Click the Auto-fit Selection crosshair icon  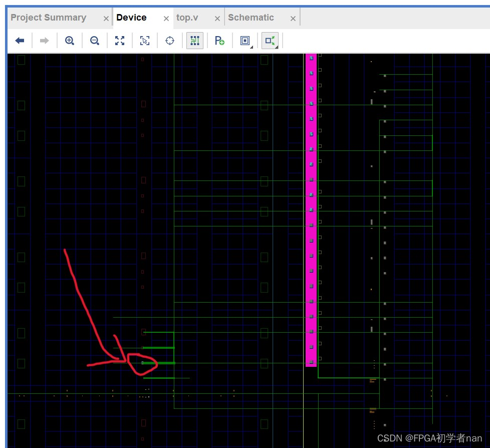click(x=169, y=41)
